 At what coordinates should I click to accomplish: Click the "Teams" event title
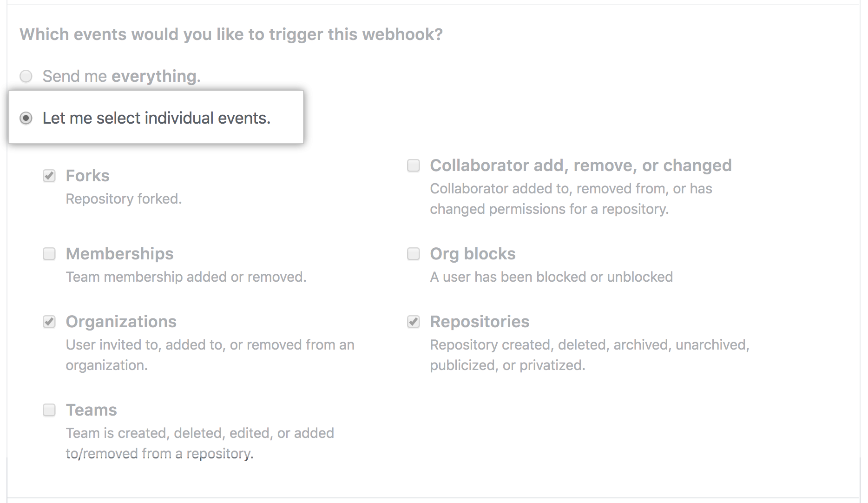(91, 410)
